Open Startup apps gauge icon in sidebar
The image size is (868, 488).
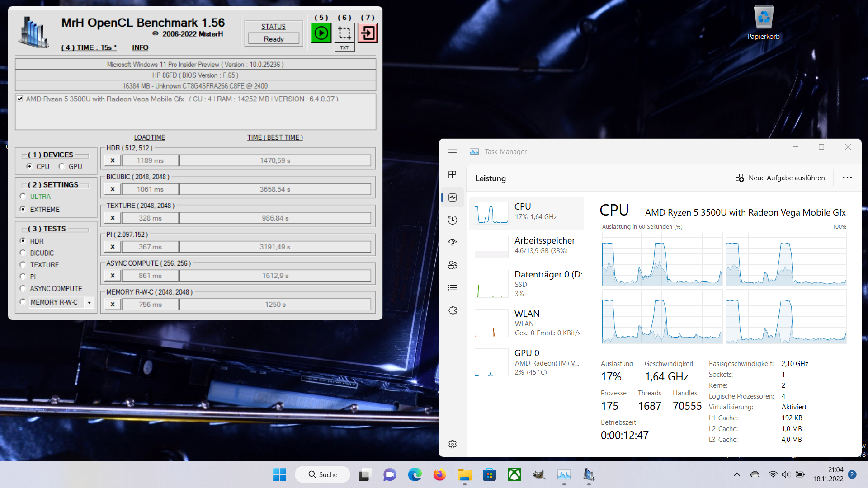coord(453,243)
